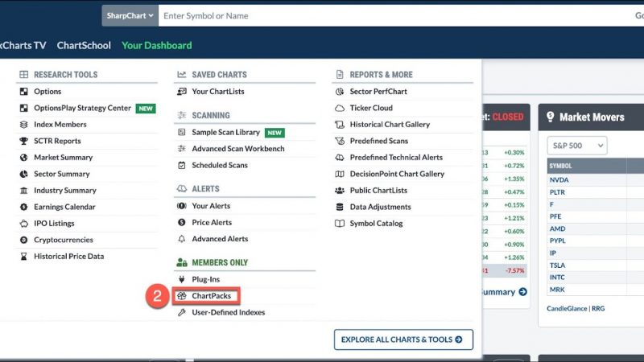
Task: Click the Your ChartLists icon
Action: coord(182,92)
